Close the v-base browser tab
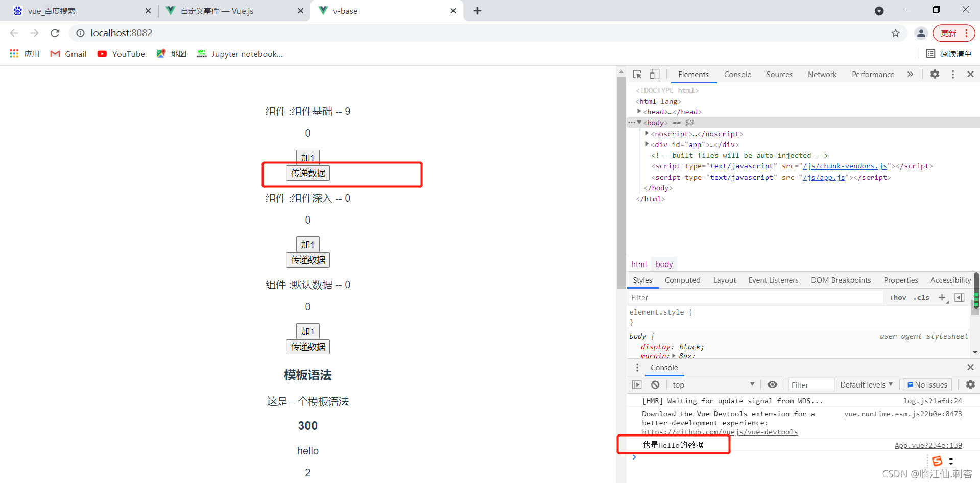The height and width of the screenshot is (483, 980). pos(453,11)
